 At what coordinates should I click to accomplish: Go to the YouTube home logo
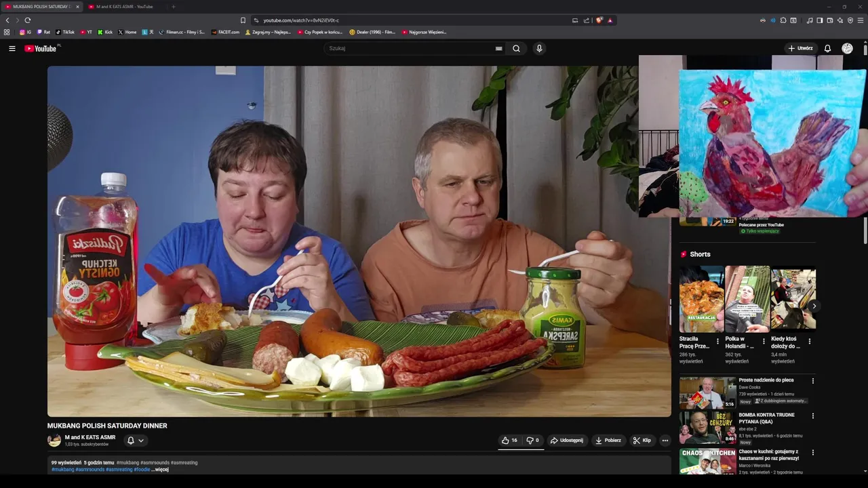tap(42, 48)
